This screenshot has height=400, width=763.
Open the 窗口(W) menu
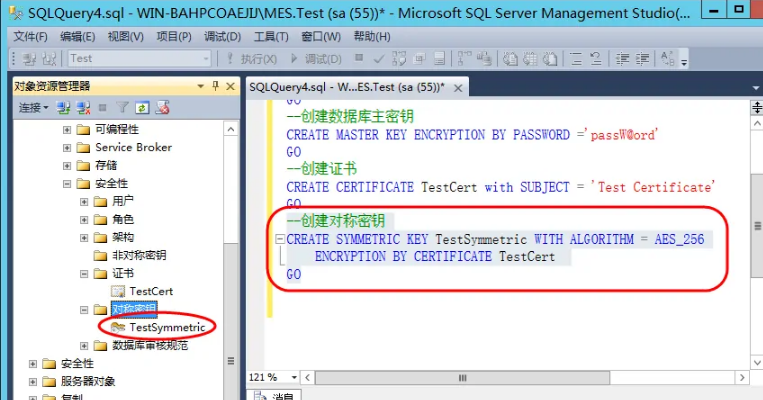[x=321, y=36]
